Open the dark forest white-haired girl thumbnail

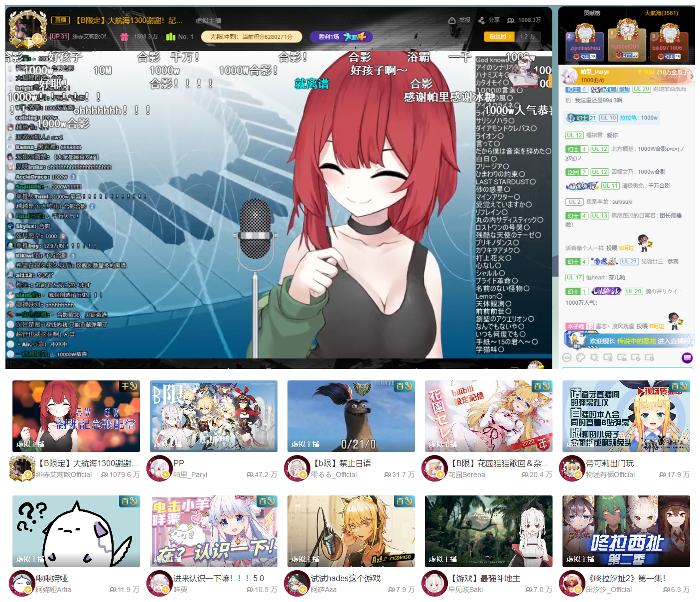click(x=489, y=531)
